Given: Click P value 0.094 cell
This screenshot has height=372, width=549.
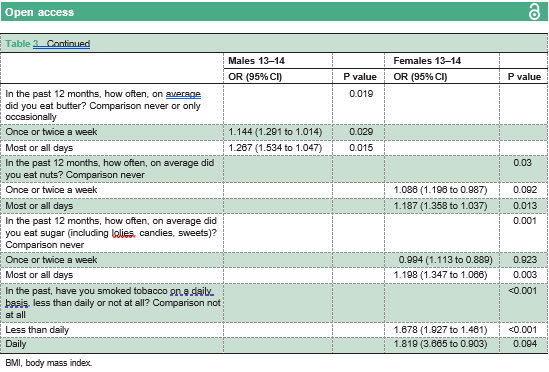Looking at the screenshot, I should pos(525,344).
